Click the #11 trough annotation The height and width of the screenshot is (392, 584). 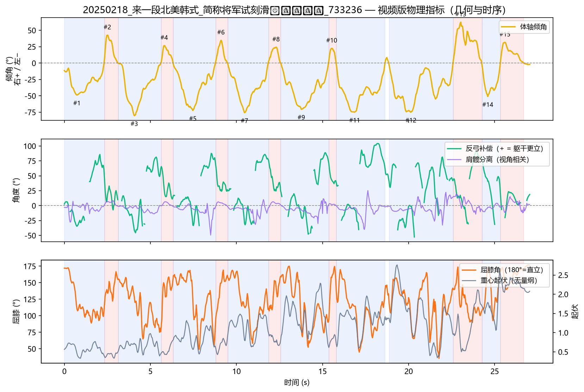355,120
